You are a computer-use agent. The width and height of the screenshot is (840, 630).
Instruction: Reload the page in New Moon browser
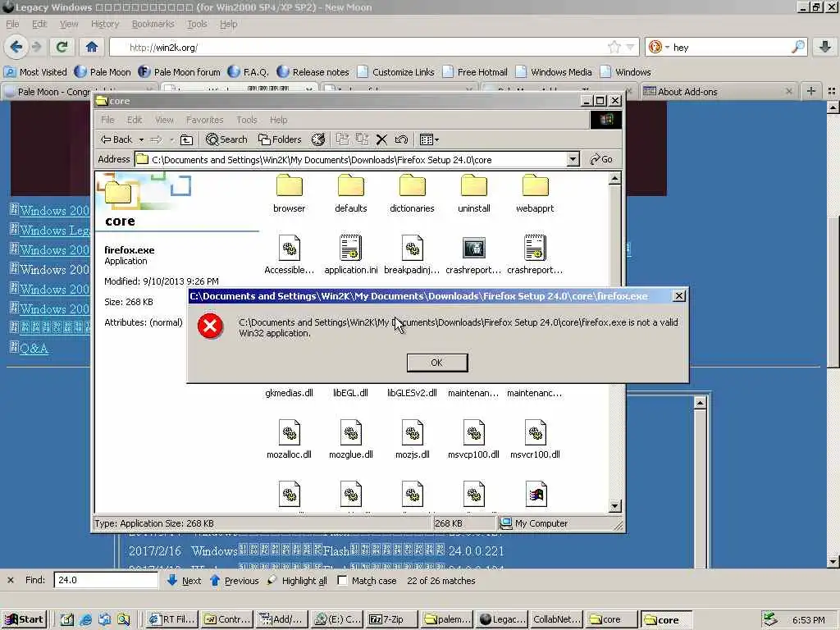click(62, 47)
